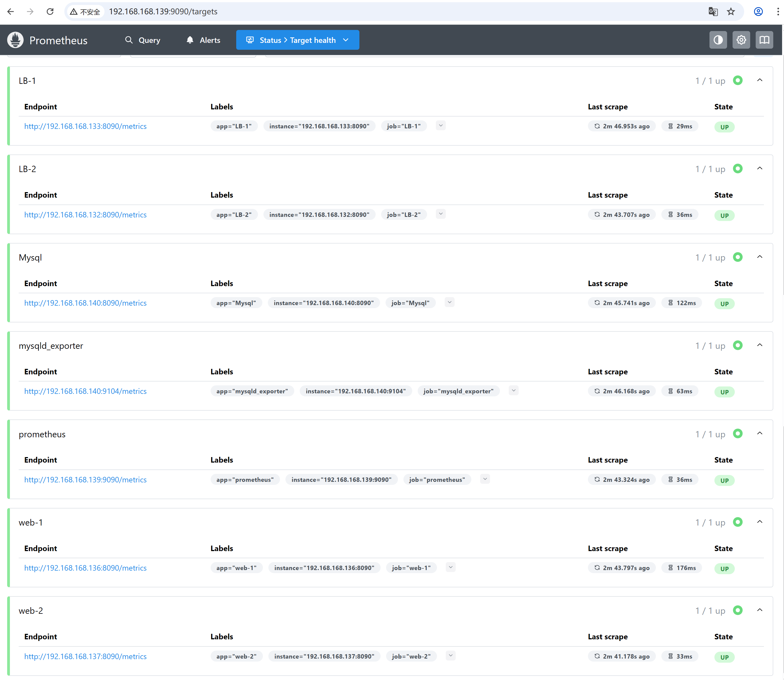784x680 pixels.
Task: Open the documentation book icon
Action: click(x=764, y=40)
